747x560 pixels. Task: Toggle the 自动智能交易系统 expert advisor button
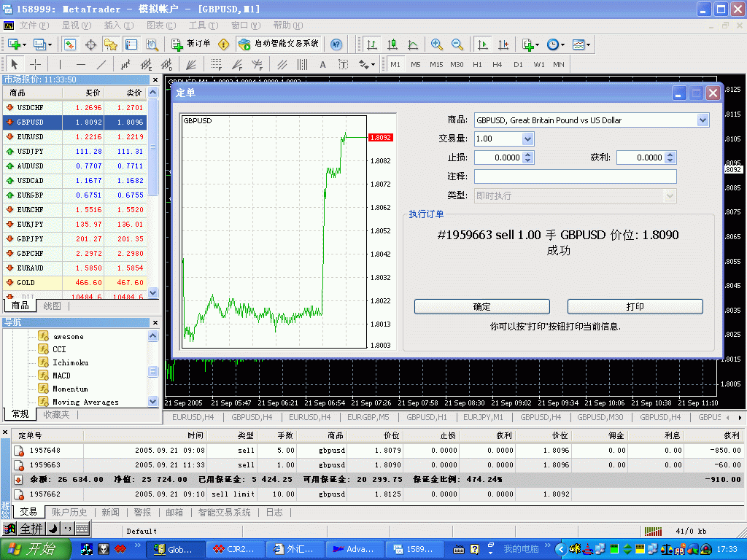click(279, 44)
